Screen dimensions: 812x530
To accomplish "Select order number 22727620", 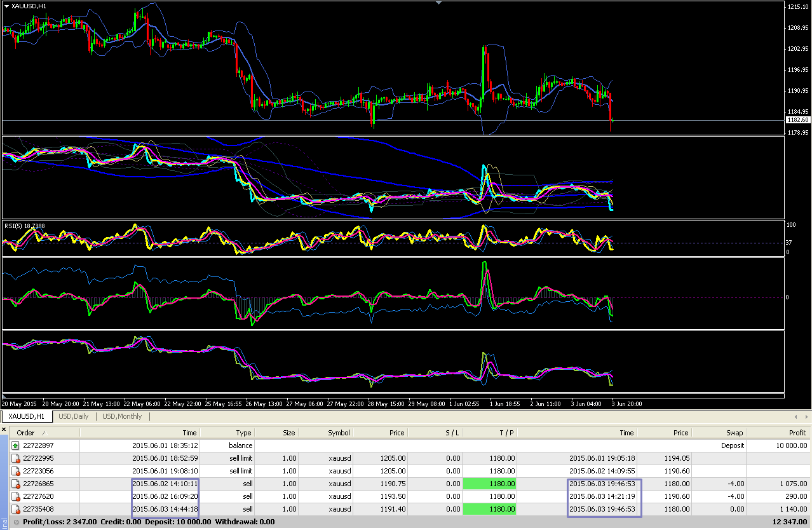I will 39,496.
